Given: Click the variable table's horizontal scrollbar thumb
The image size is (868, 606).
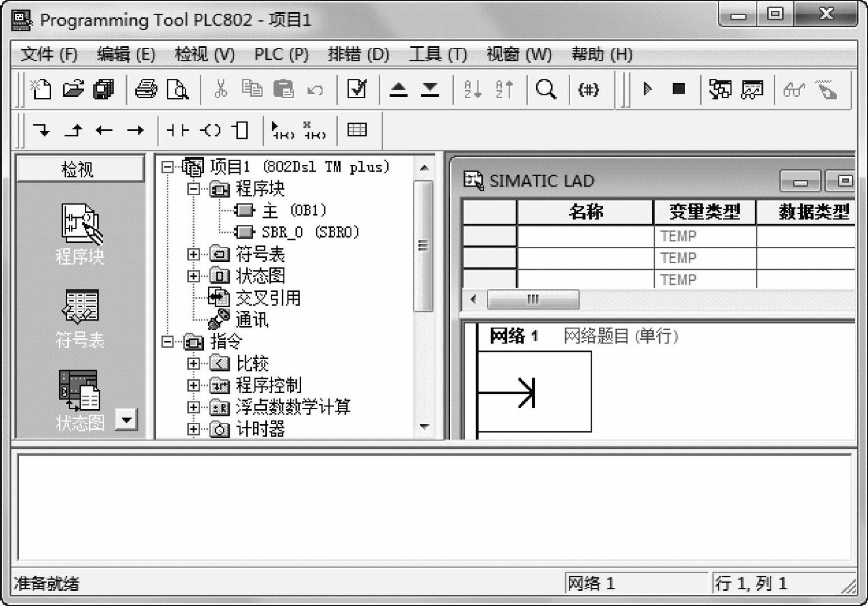Looking at the screenshot, I should tap(533, 299).
